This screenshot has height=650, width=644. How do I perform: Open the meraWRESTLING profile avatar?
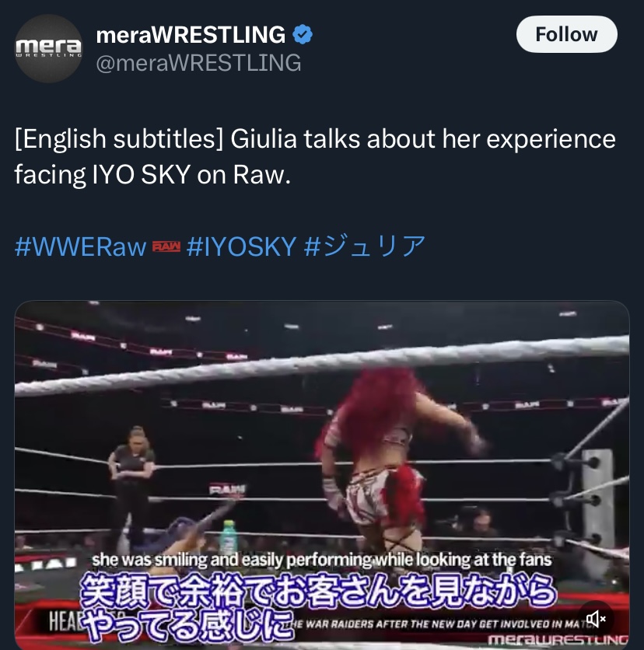click(x=48, y=49)
